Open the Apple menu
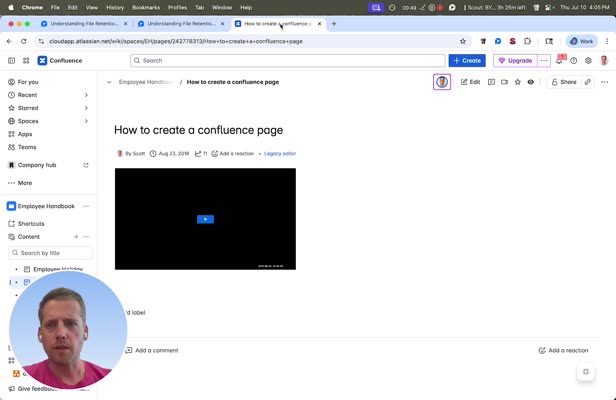Image resolution: width=616 pixels, height=400 pixels. [11, 7]
